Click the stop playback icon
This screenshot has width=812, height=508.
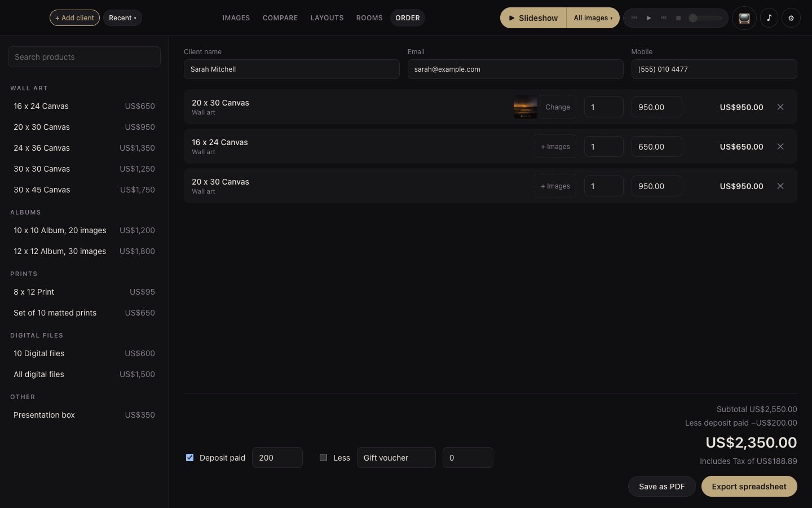[x=678, y=18]
